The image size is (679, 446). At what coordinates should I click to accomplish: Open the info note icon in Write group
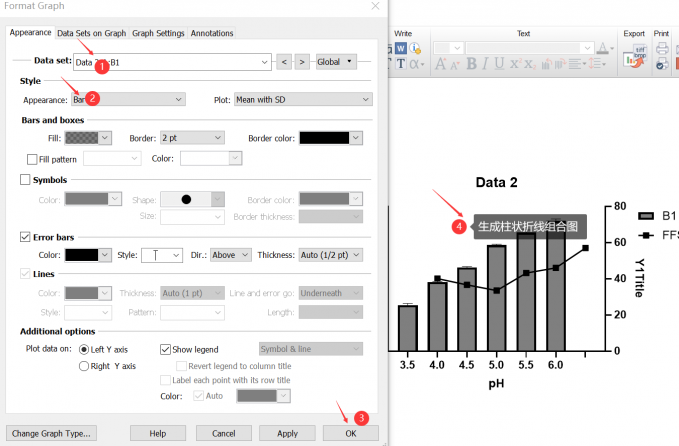(415, 48)
